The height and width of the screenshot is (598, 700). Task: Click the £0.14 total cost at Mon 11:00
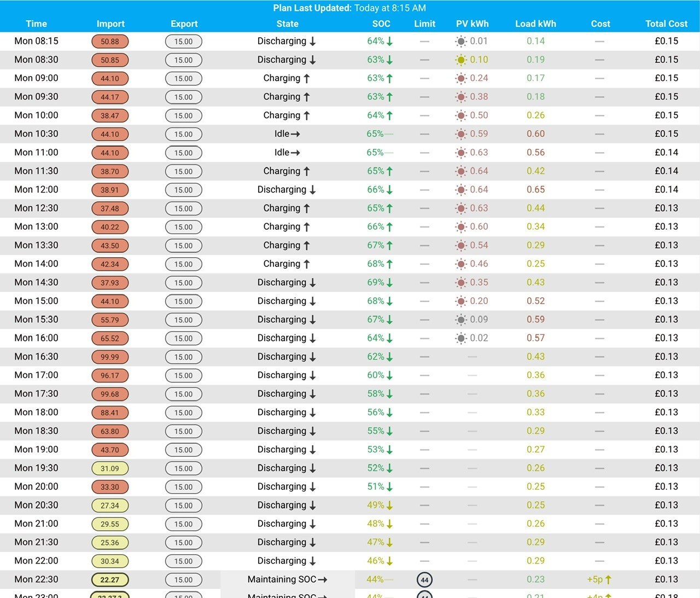[x=667, y=153]
